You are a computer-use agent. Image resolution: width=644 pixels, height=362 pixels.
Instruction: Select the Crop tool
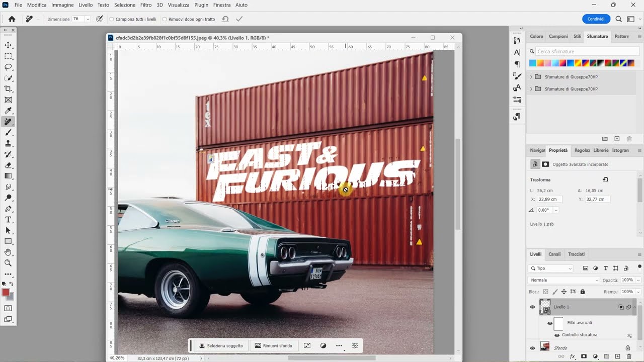click(9, 89)
